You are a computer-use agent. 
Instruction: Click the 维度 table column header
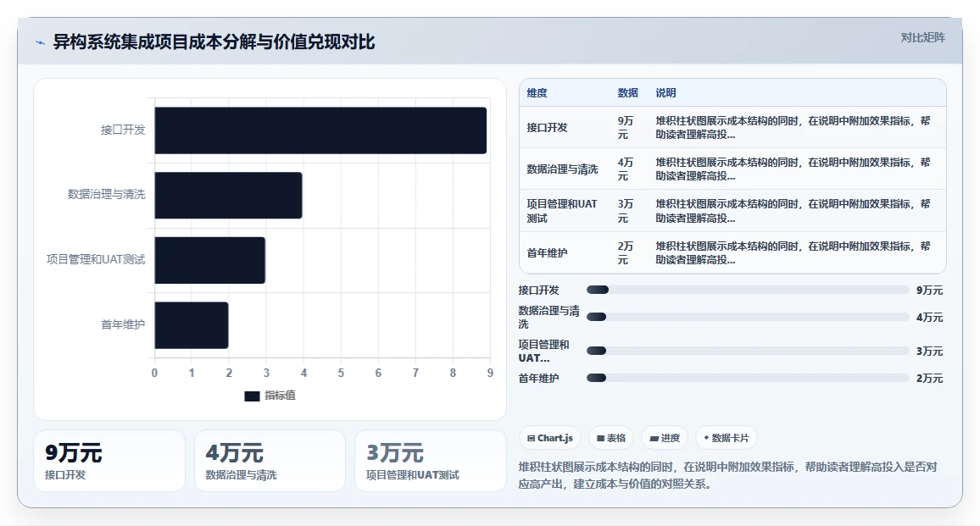(537, 93)
